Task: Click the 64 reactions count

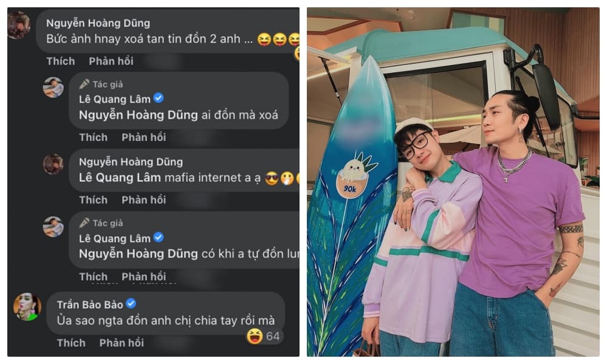Action: tap(273, 336)
